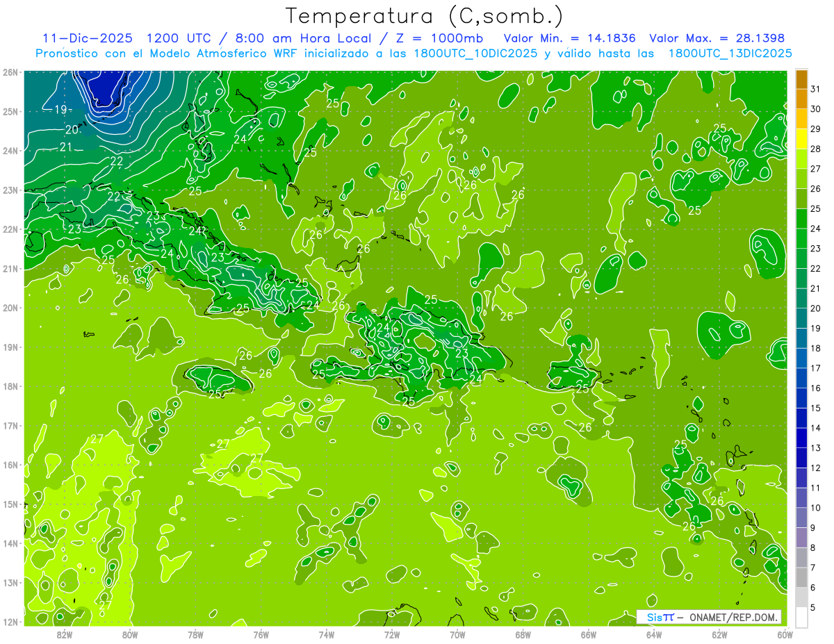This screenshot has height=644, width=834.
Task: Click the '64W' longitude axis label
Action: point(654,634)
